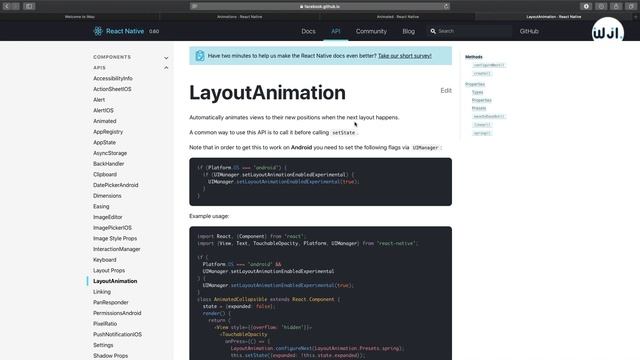This screenshot has width=640, height=360.
Task: Open Animated in sidebar
Action: (104, 121)
